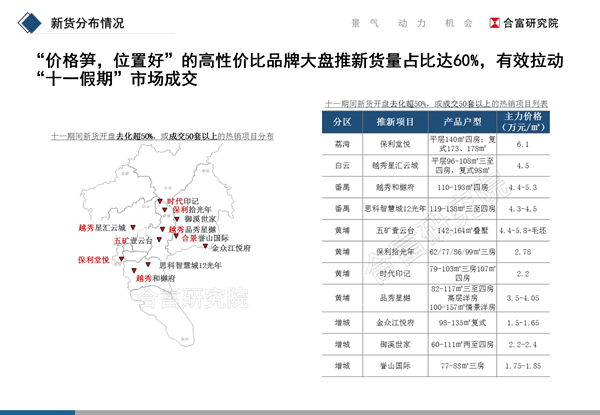The width and height of the screenshot is (600, 415).
Task: Click the 五矿壹云台 project cell in the table
Action: pyautogui.click(x=395, y=231)
